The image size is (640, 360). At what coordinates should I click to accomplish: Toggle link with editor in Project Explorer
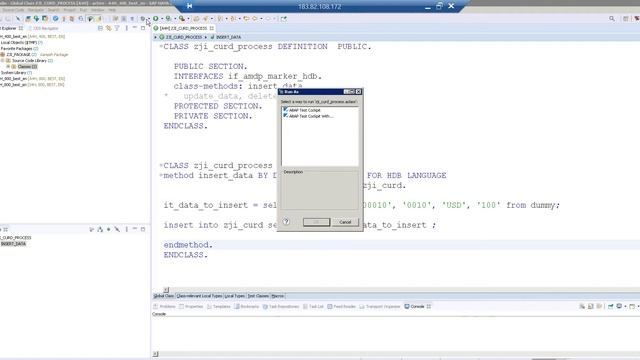[109, 28]
